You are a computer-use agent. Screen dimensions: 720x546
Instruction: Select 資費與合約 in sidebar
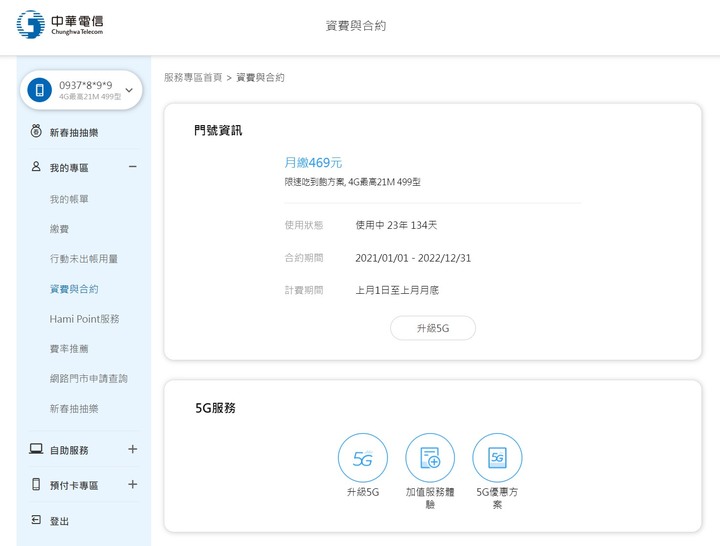pyautogui.click(x=74, y=289)
